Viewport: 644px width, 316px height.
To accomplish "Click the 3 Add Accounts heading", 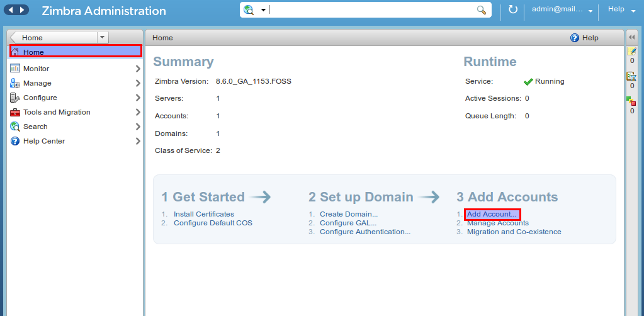I will coord(507,197).
